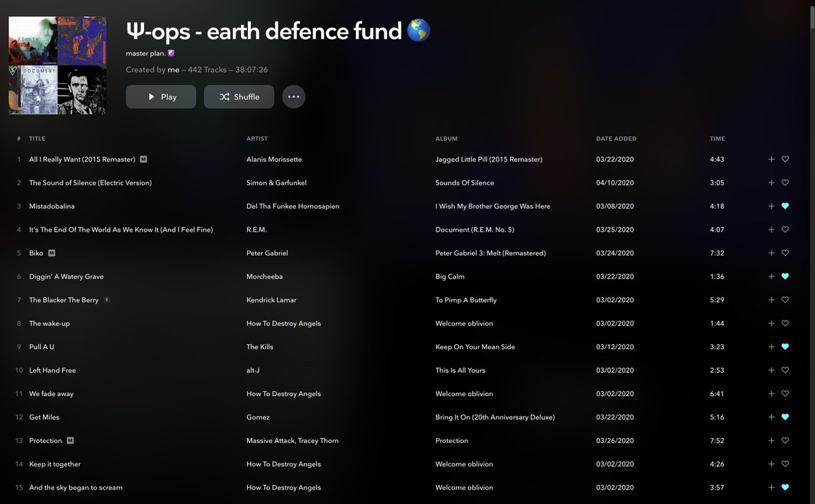Unfavorite 'Get Miles' via heart icon

click(x=785, y=417)
